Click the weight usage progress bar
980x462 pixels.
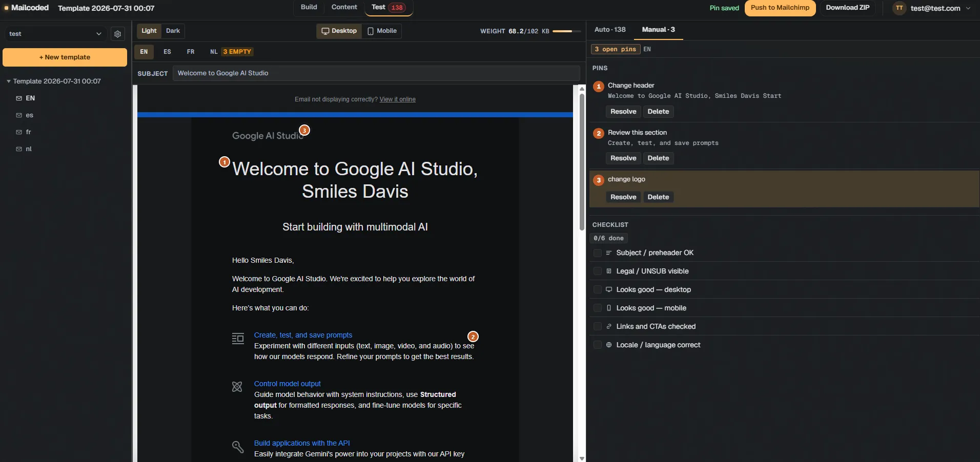point(566,31)
